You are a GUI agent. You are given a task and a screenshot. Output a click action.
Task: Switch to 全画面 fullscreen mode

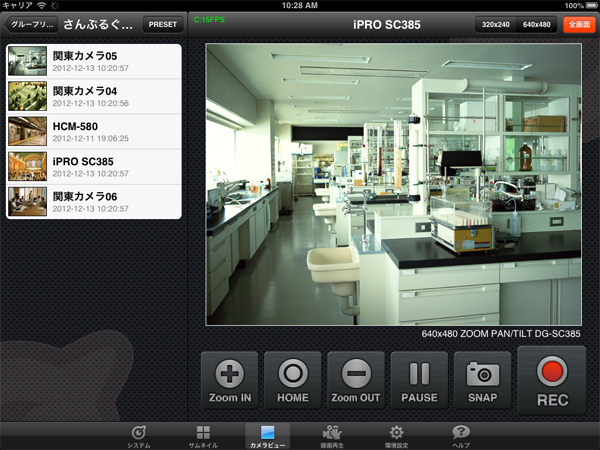tap(578, 23)
